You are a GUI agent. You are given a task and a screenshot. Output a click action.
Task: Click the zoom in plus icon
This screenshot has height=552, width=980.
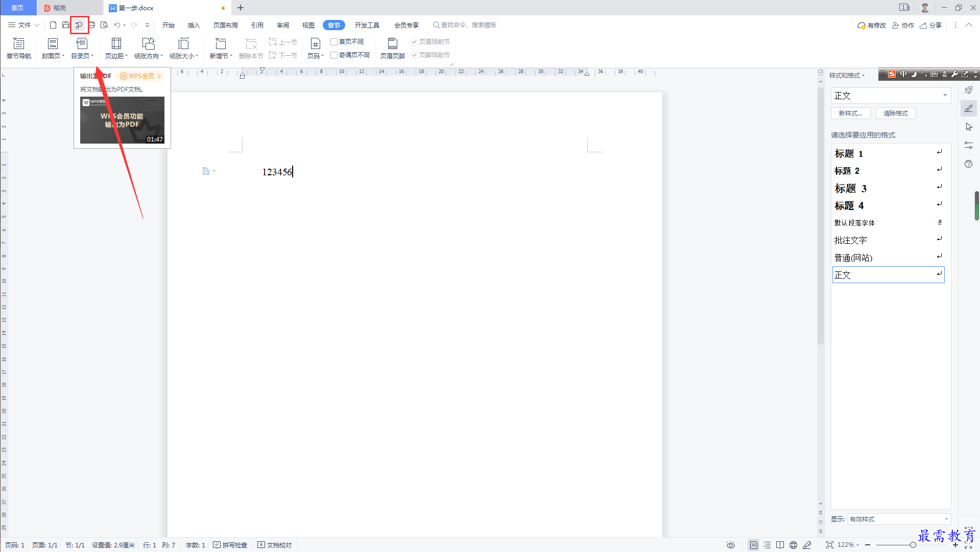[955, 545]
